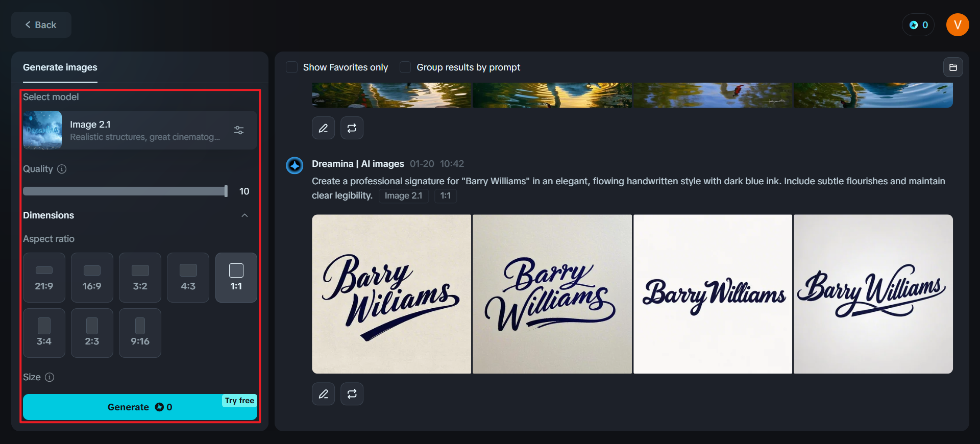Enable Show Favorites only checkbox
980x444 pixels.
292,67
